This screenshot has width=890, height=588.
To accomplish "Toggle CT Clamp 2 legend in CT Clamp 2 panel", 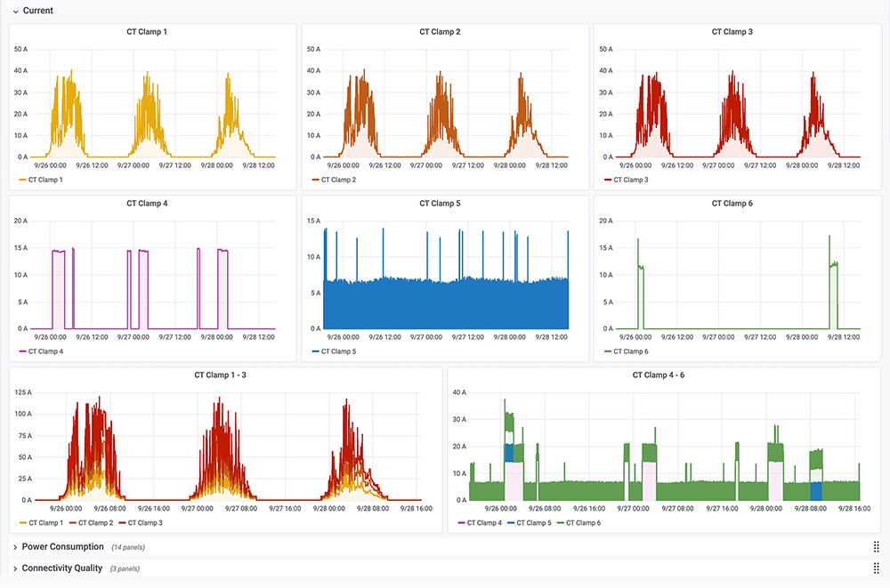I will coord(338,180).
